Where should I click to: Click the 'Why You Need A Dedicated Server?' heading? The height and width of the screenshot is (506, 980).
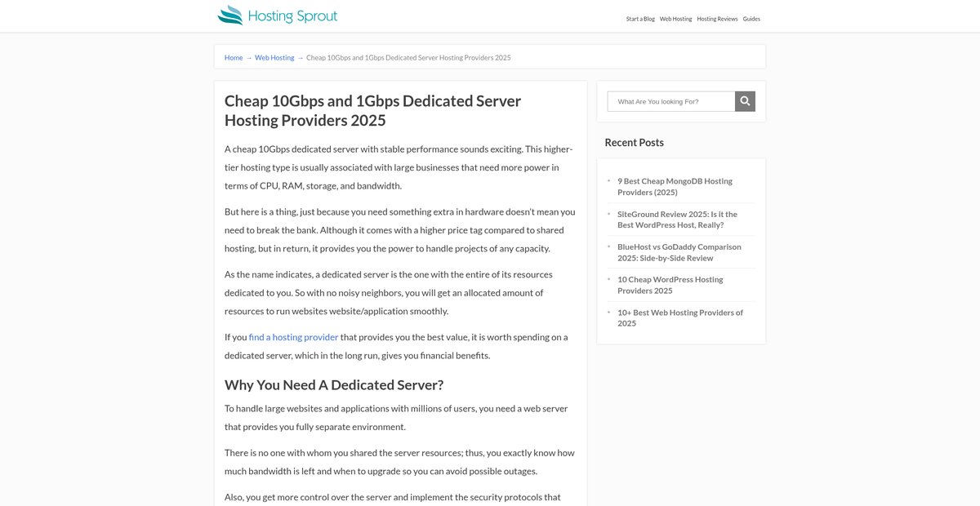pos(334,385)
